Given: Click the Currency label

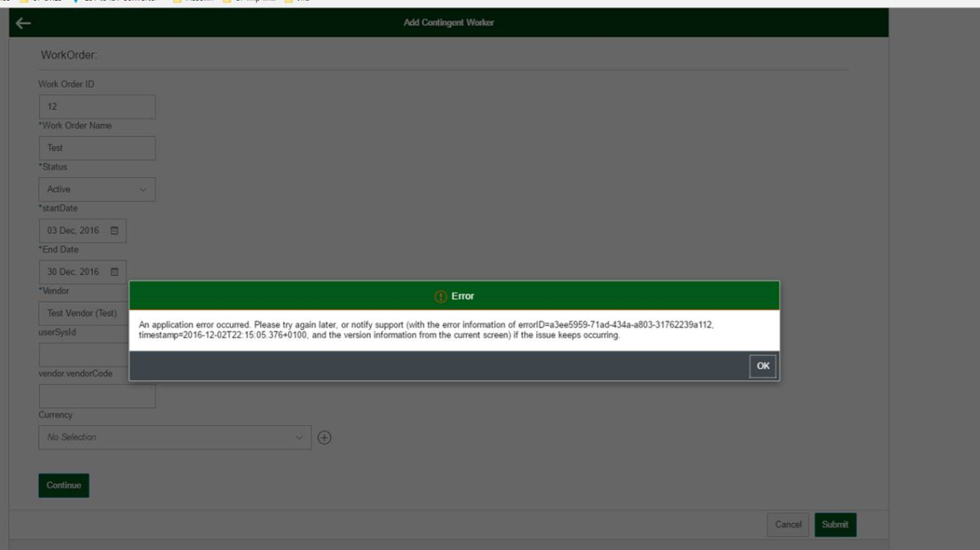Looking at the screenshot, I should pos(56,415).
